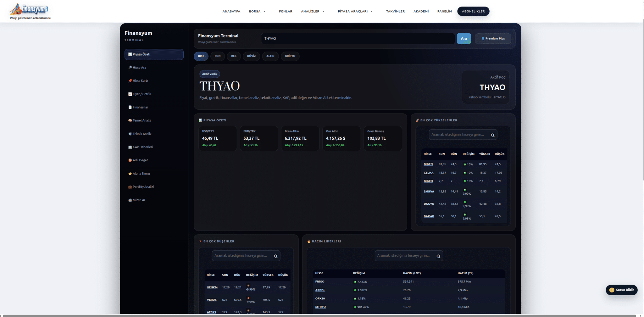Screen dimensions: 644x317
Task: Click the Aktif Varlık badge
Action: point(210,74)
